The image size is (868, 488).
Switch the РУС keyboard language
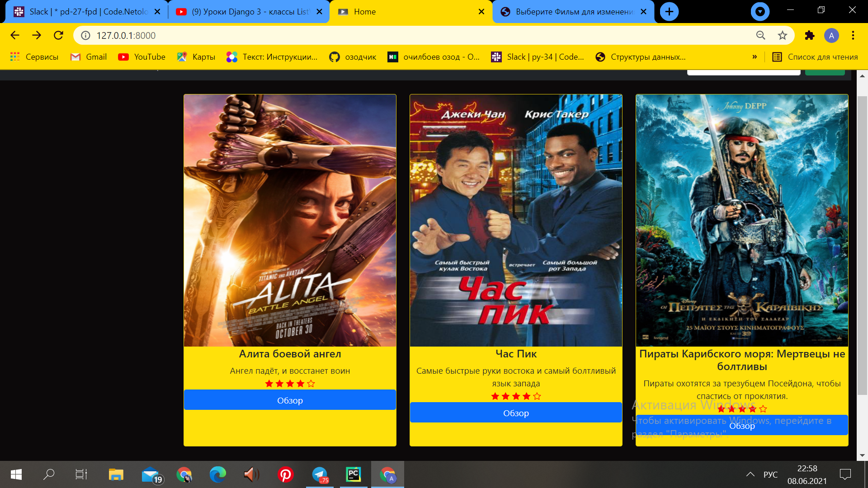point(770,474)
